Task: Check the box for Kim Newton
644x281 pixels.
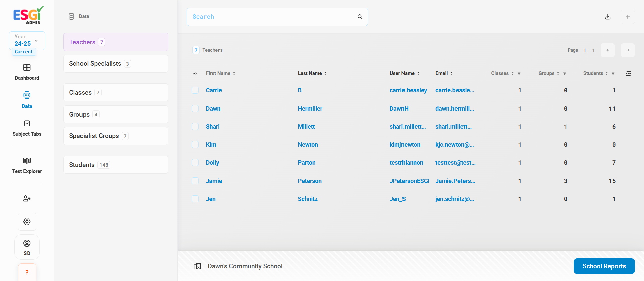Action: pyautogui.click(x=195, y=145)
